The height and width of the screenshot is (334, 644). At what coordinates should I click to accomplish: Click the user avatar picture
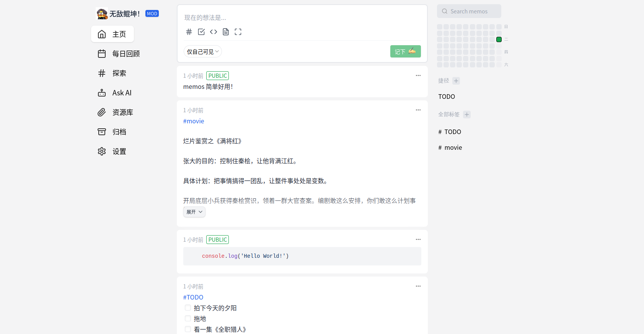pyautogui.click(x=102, y=14)
